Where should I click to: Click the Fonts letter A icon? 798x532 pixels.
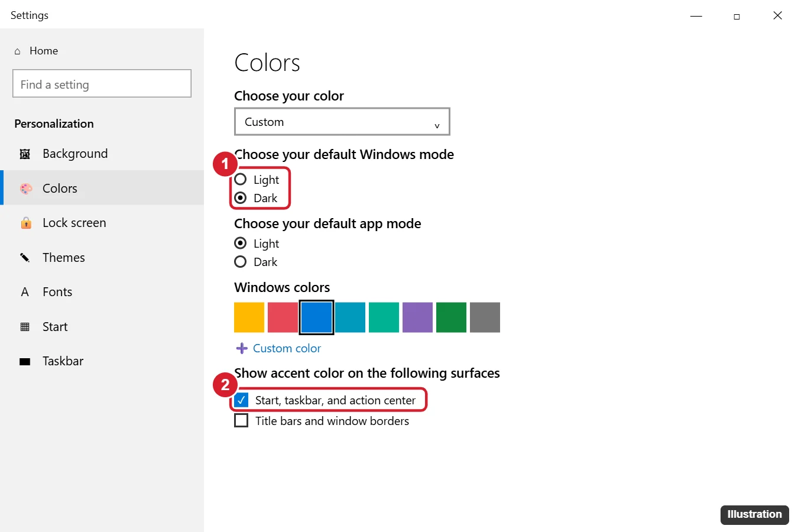click(25, 292)
